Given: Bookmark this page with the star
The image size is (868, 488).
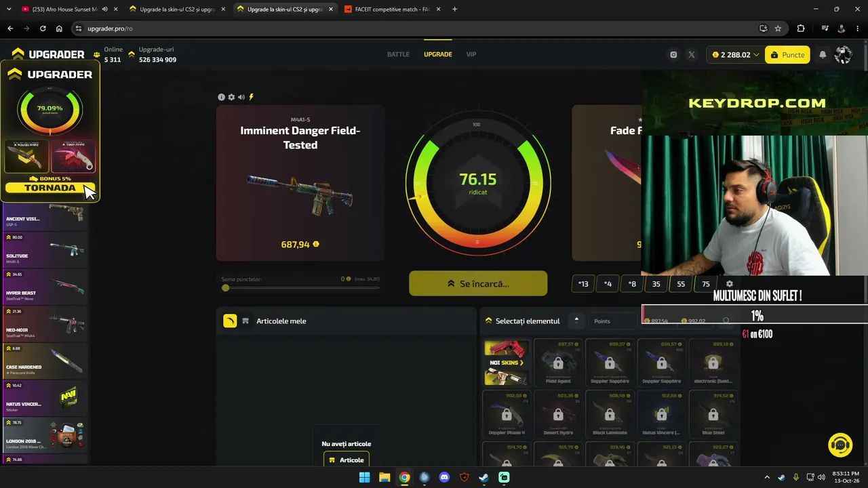Looking at the screenshot, I should pos(778,28).
